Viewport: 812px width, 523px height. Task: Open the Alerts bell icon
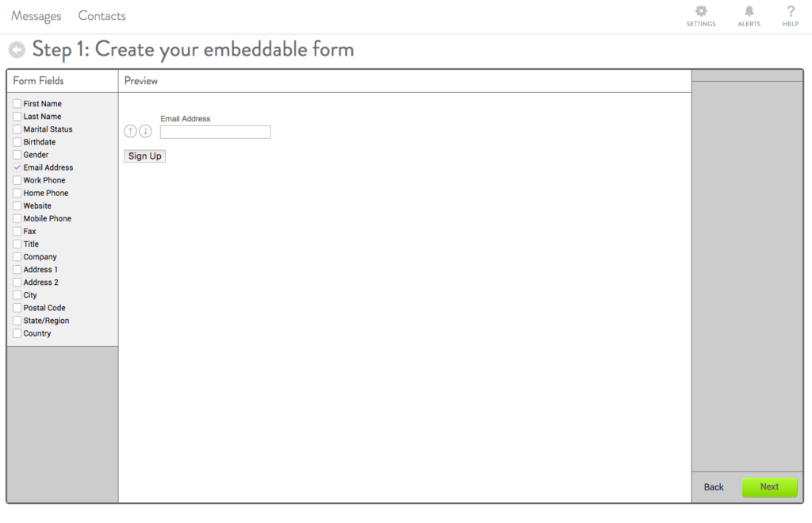(x=749, y=12)
